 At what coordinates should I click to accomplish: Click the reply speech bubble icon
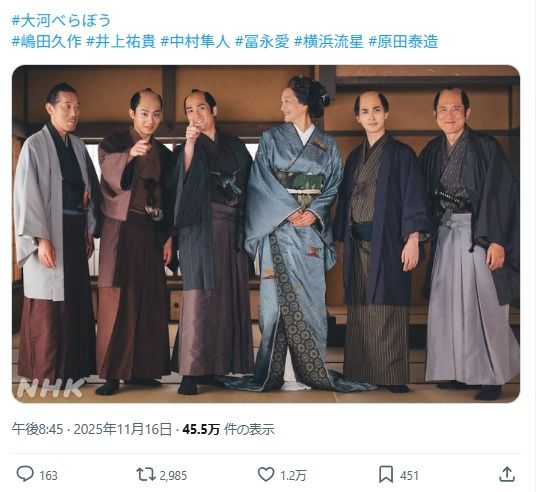click(x=25, y=474)
